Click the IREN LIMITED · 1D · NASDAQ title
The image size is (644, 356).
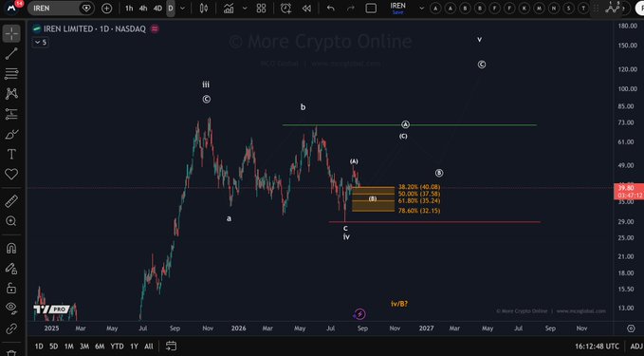click(95, 28)
